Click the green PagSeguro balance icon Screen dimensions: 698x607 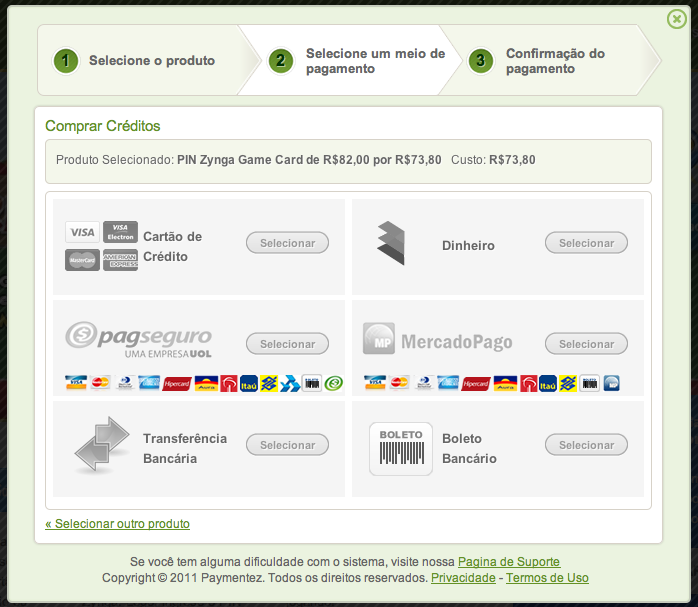tap(333, 383)
